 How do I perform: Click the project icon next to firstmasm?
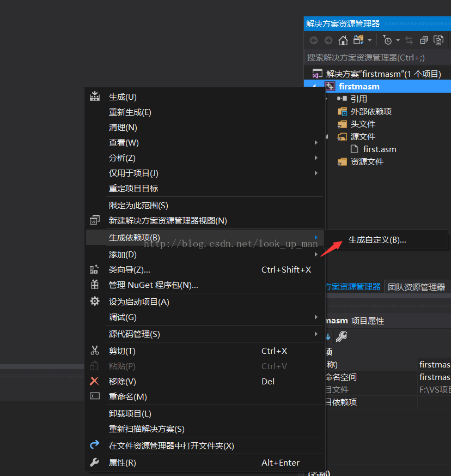coord(330,87)
